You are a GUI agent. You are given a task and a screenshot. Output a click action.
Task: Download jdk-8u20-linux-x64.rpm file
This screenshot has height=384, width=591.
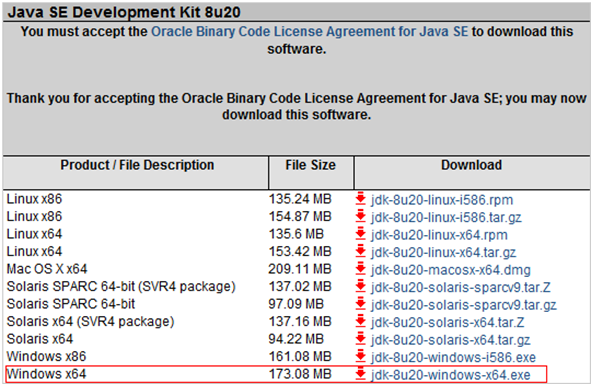point(439,235)
